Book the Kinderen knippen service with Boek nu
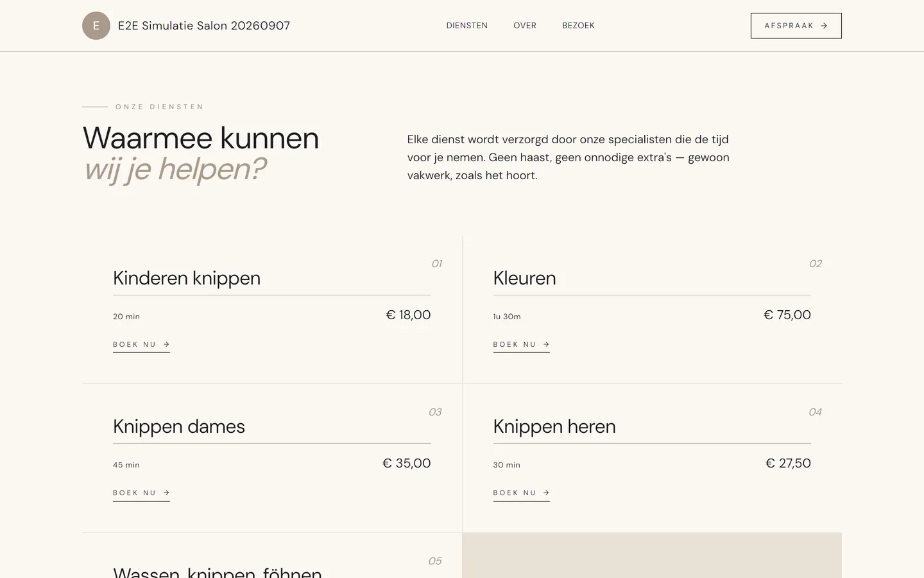Screen dimensions: 924x578 141,345
